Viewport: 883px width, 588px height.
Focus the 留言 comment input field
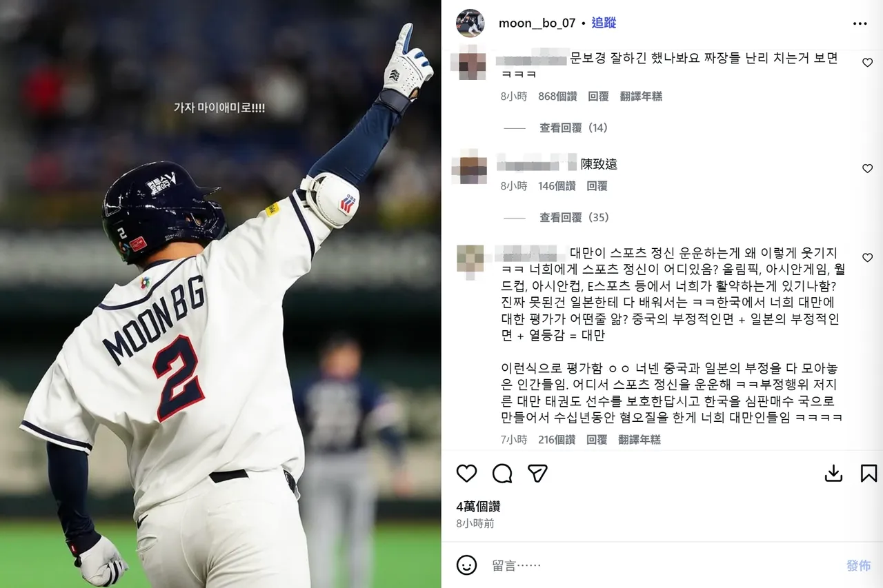pyautogui.click(x=662, y=565)
